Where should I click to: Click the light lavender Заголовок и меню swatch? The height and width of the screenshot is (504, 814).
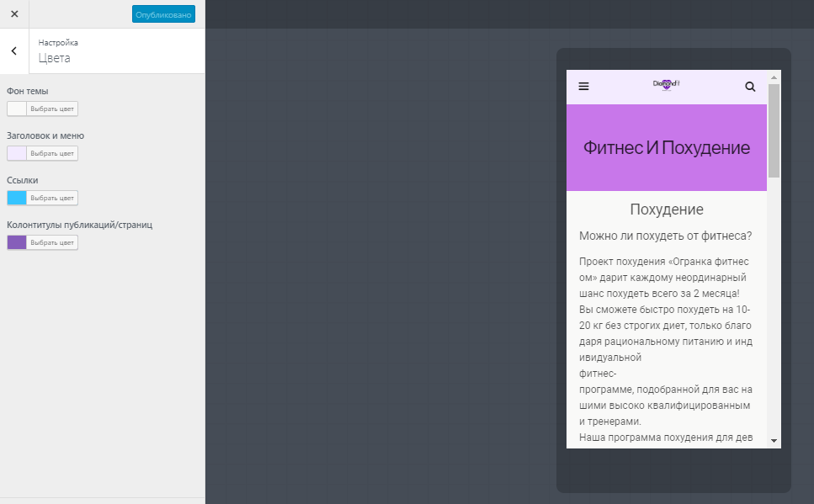[x=17, y=154]
